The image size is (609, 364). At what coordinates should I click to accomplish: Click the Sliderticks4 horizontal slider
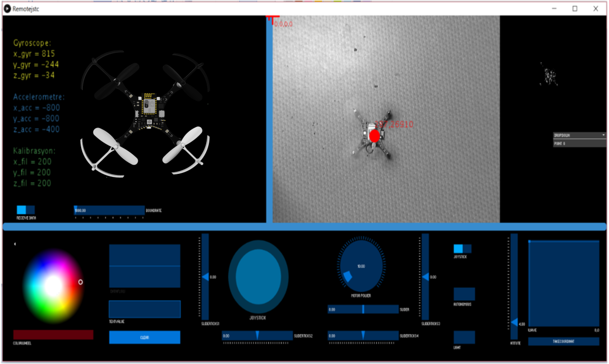363,336
